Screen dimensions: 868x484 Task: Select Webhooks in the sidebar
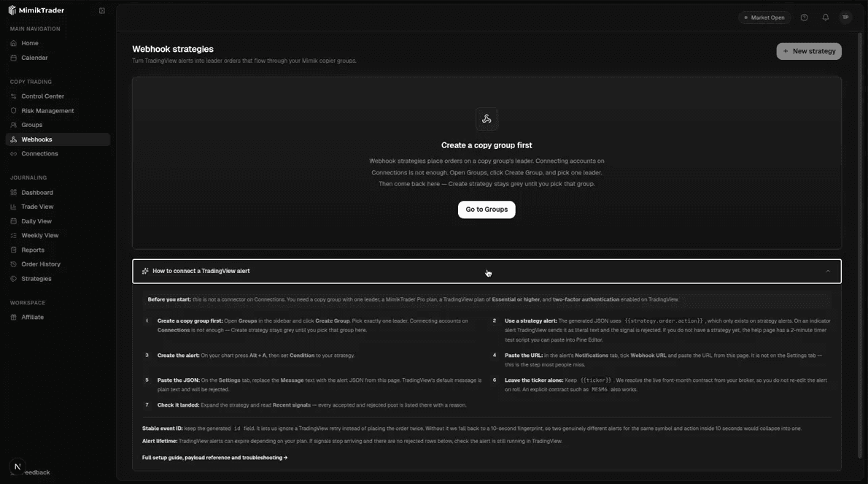58,139
